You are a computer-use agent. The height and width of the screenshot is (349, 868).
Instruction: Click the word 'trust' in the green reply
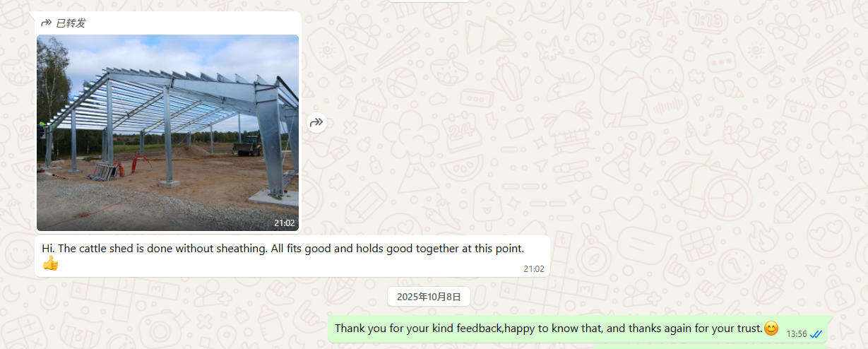747,329
